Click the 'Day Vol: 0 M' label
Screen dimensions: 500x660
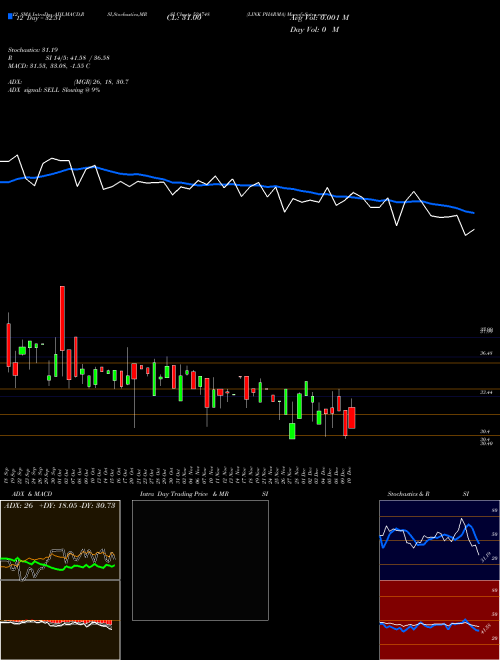click(x=314, y=30)
